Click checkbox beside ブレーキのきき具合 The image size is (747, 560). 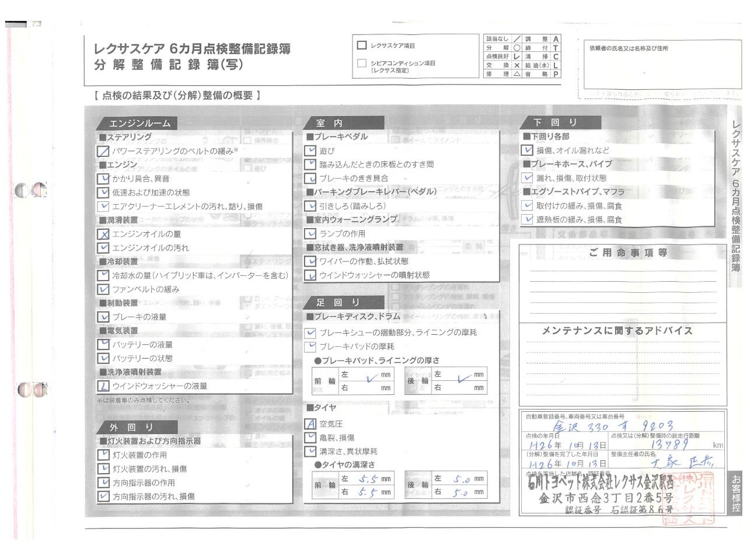[x=310, y=178]
